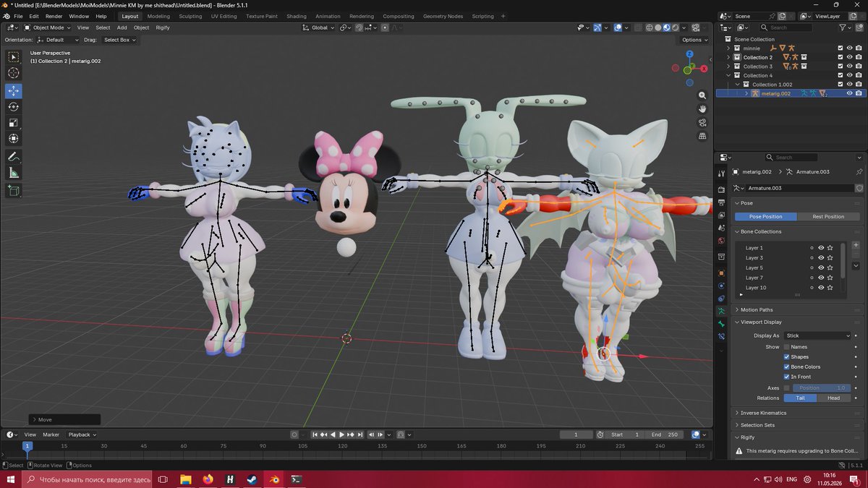Viewport: 868px width, 488px height.
Task: Pick the Measure tool
Action: point(14,173)
